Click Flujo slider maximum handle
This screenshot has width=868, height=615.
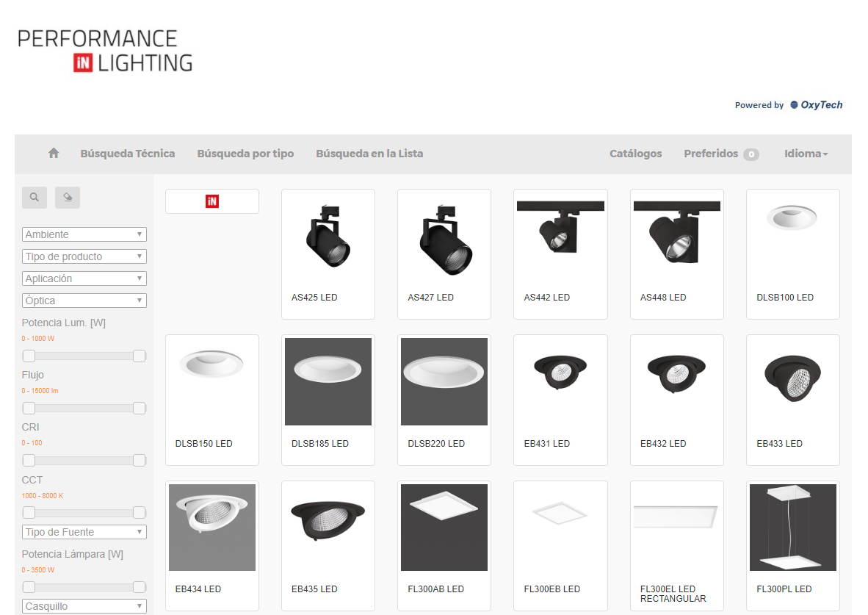[140, 409]
